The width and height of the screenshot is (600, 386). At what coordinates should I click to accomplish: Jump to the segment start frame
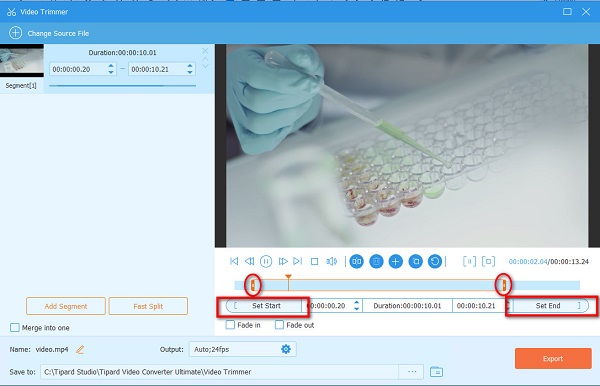234,261
